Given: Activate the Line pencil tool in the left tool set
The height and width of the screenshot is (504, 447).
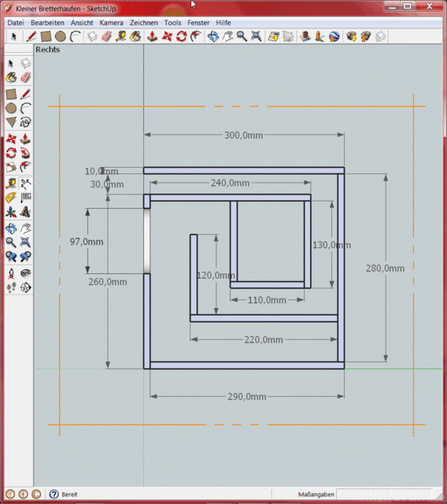Looking at the screenshot, I should tap(25, 94).
